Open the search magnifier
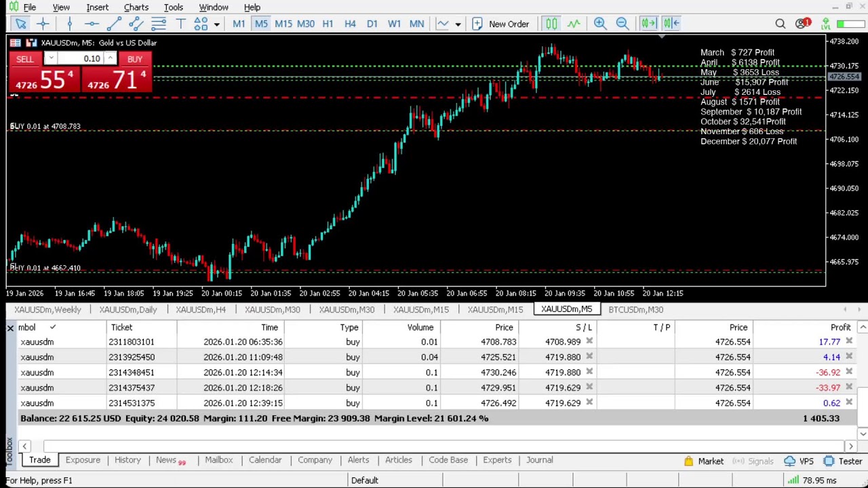868x488 pixels. click(x=781, y=24)
